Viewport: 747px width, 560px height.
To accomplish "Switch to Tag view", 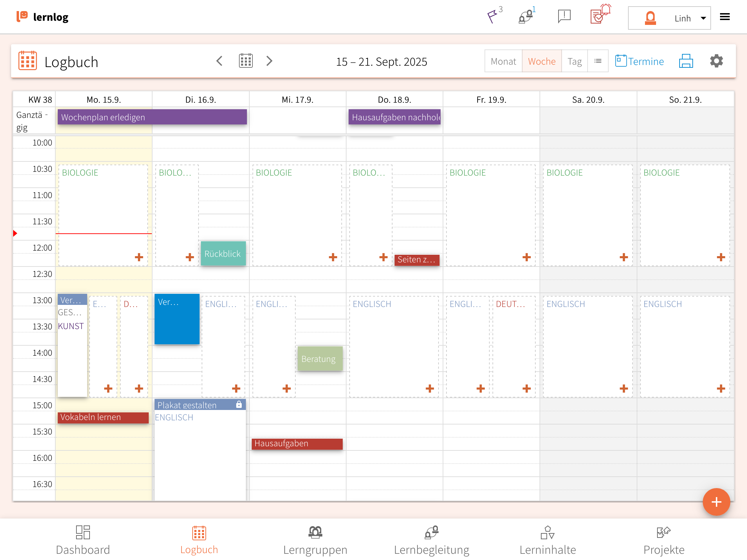I will [x=574, y=61].
